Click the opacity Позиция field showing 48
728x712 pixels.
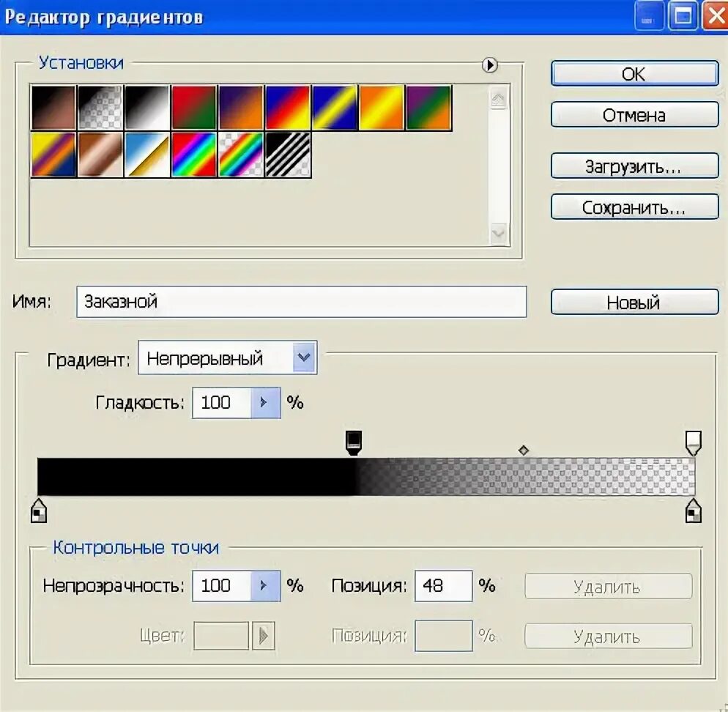coord(443,586)
